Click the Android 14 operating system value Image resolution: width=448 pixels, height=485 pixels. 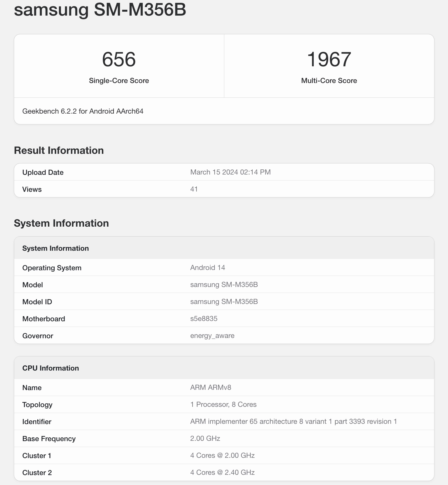point(208,268)
